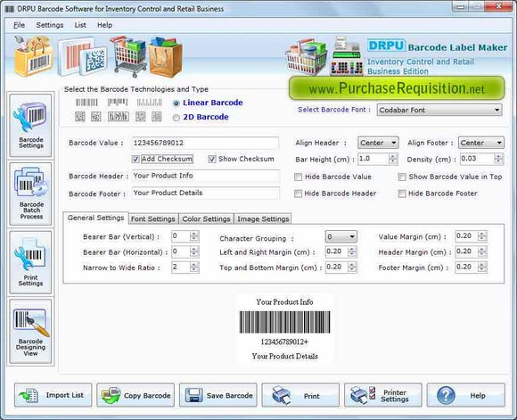This screenshot has height=420, width=517.
Task: Click the blue Help question mark icon
Action: coord(446,395)
